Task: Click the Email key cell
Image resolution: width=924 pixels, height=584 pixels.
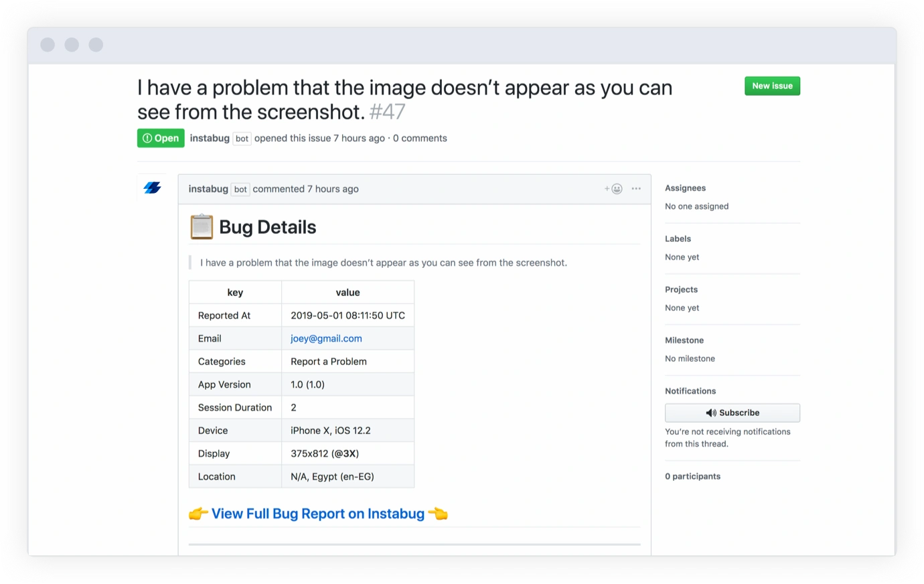Action: pyautogui.click(x=235, y=338)
